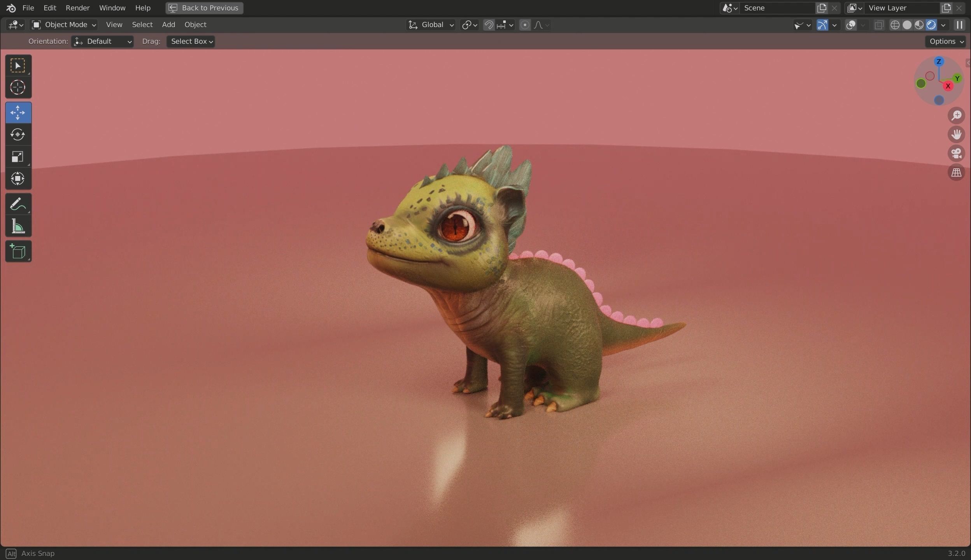Click the Scene name field

pyautogui.click(x=776, y=8)
